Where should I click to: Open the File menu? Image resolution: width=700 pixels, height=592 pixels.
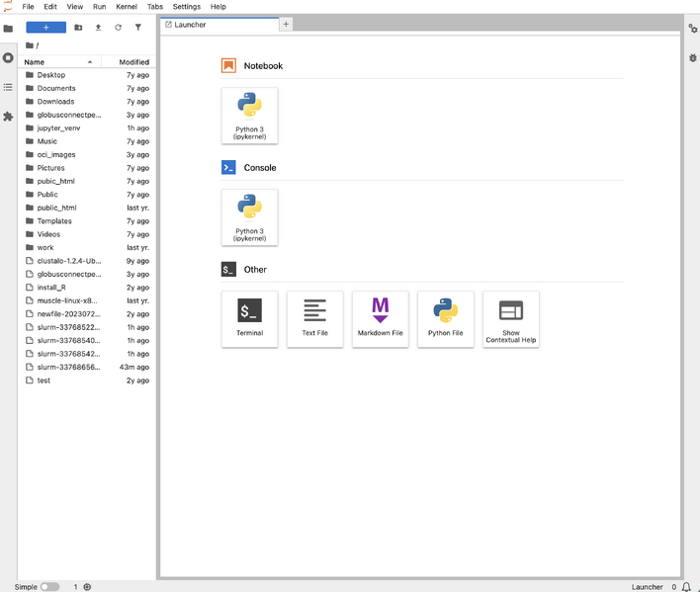pyautogui.click(x=28, y=7)
